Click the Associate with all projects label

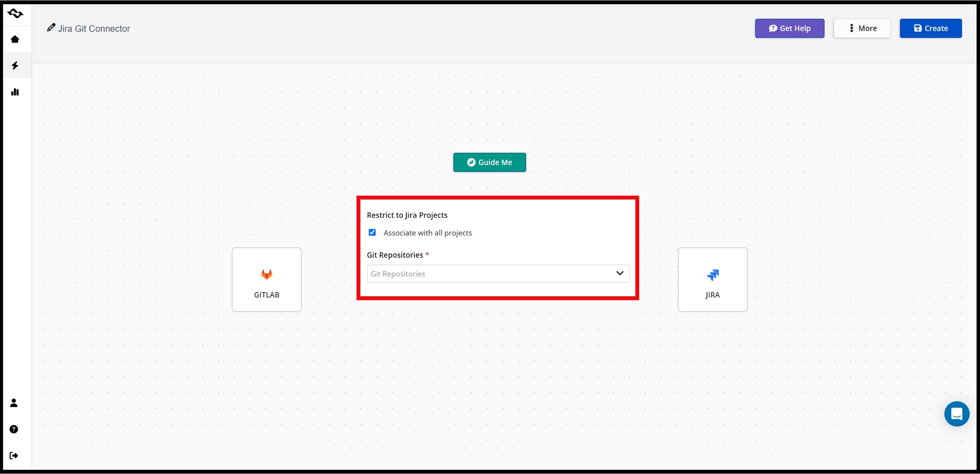[427, 233]
